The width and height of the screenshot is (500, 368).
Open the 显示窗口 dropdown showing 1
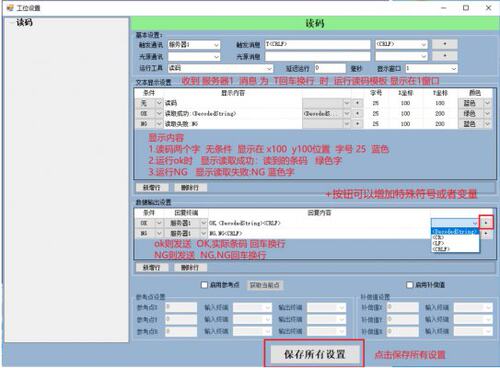[431, 68]
